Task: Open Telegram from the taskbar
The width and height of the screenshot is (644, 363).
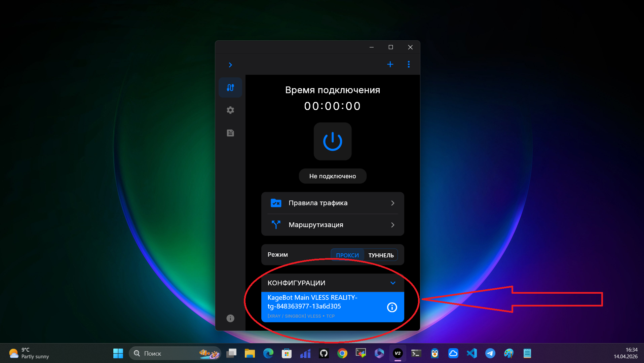Action: (x=490, y=353)
